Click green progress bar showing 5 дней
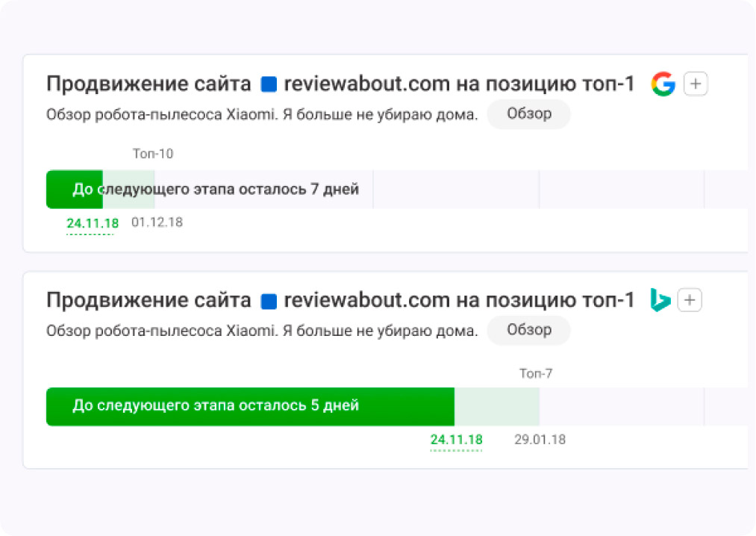Image resolution: width=756 pixels, height=536 pixels. 250,406
